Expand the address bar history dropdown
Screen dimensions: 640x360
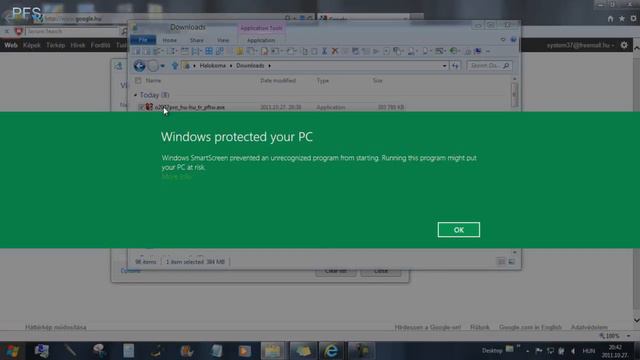pyautogui.click(x=444, y=66)
